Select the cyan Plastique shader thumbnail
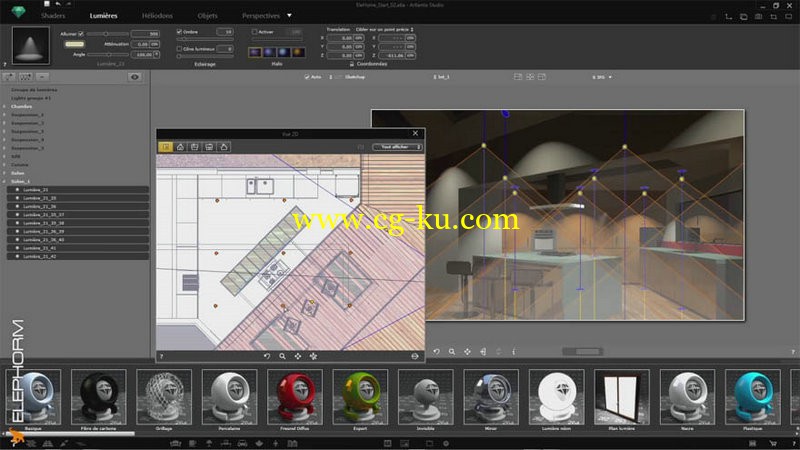 point(753,397)
